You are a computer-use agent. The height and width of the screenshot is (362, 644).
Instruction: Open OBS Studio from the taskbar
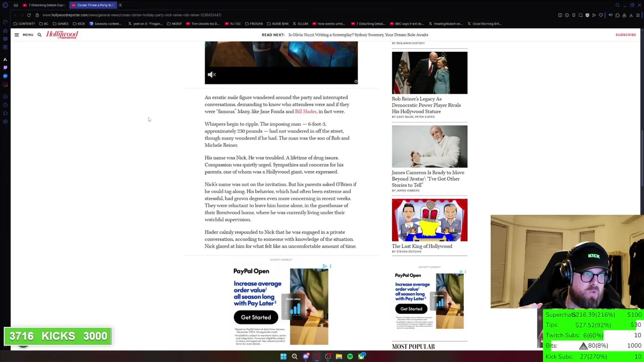pyautogui.click(x=328, y=356)
